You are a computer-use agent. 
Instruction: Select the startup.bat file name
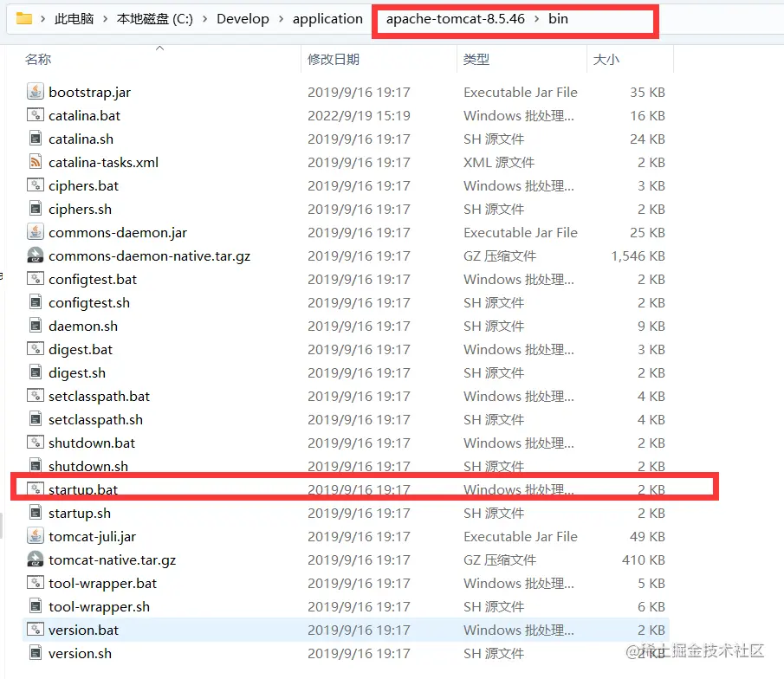click(83, 489)
